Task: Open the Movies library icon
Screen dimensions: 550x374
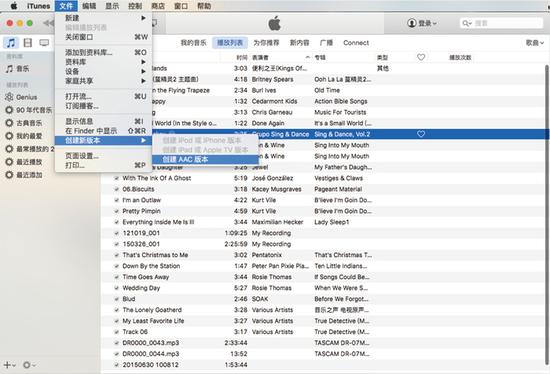Action: (28, 43)
